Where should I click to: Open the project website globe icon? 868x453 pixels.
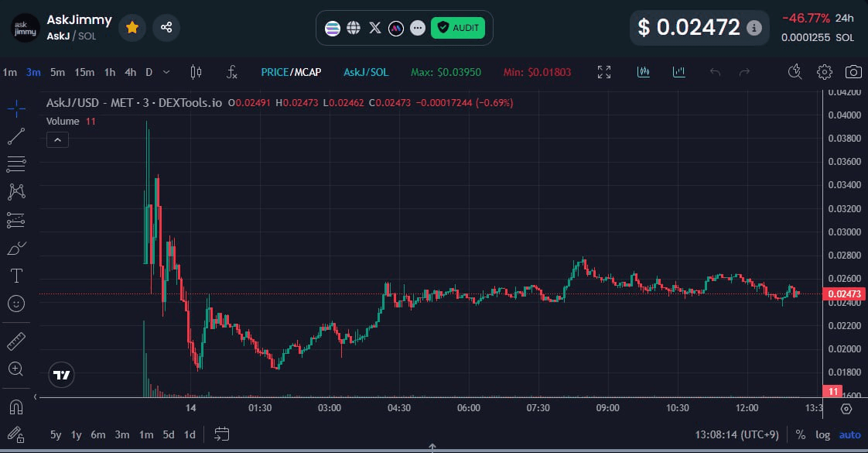(354, 28)
